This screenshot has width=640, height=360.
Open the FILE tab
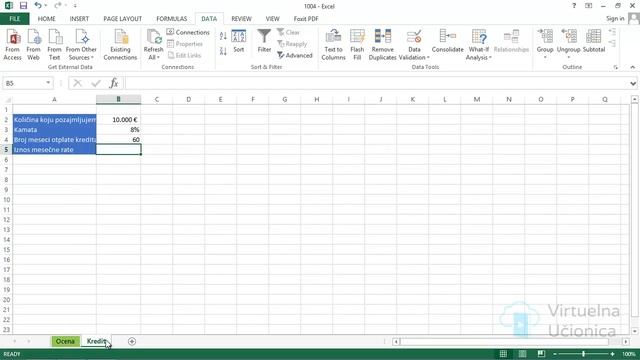[15, 19]
